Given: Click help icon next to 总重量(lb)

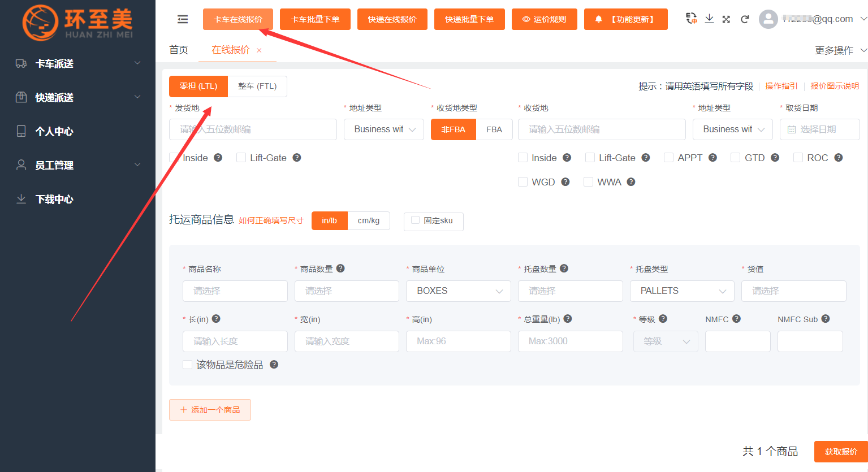Looking at the screenshot, I should (x=568, y=319).
